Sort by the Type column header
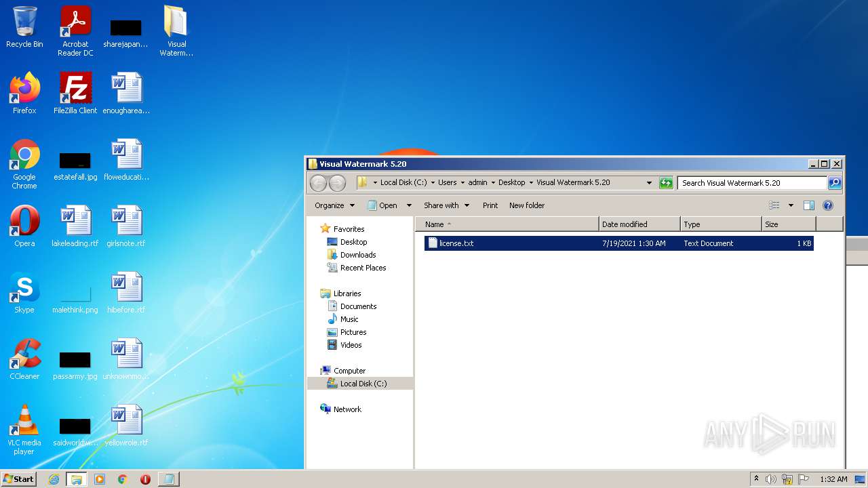Image resolution: width=868 pixels, height=488 pixels. 721,224
